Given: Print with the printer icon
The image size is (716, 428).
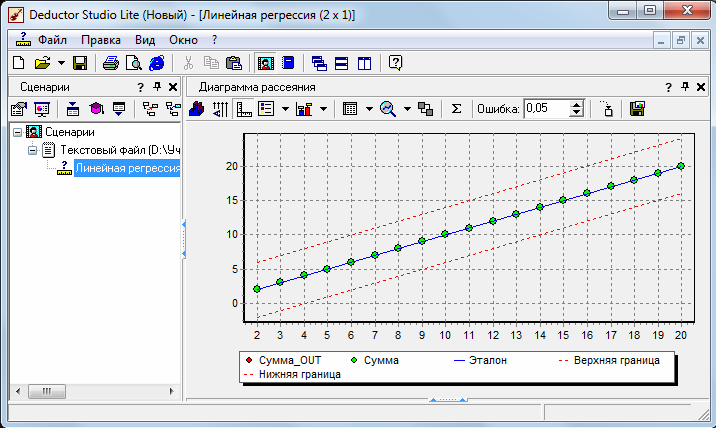Looking at the screenshot, I should point(111,63).
